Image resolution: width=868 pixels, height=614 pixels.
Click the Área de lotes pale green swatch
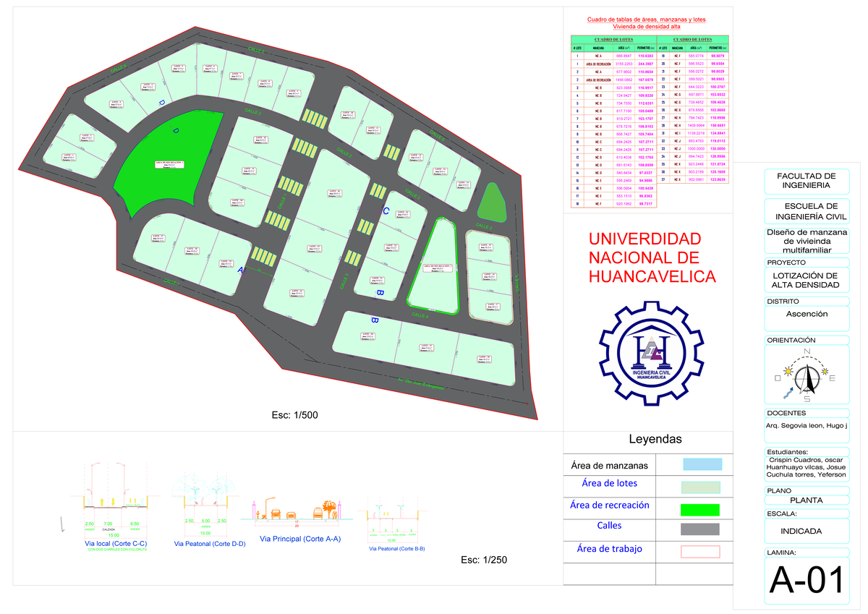pyautogui.click(x=701, y=488)
